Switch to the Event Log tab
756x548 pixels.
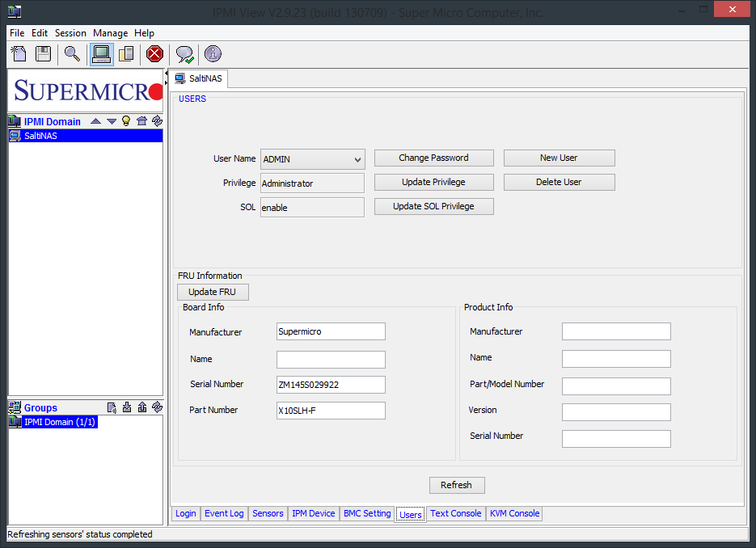tap(224, 513)
